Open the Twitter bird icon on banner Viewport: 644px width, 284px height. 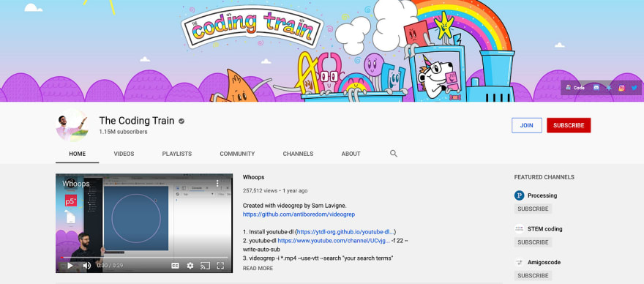(634, 88)
